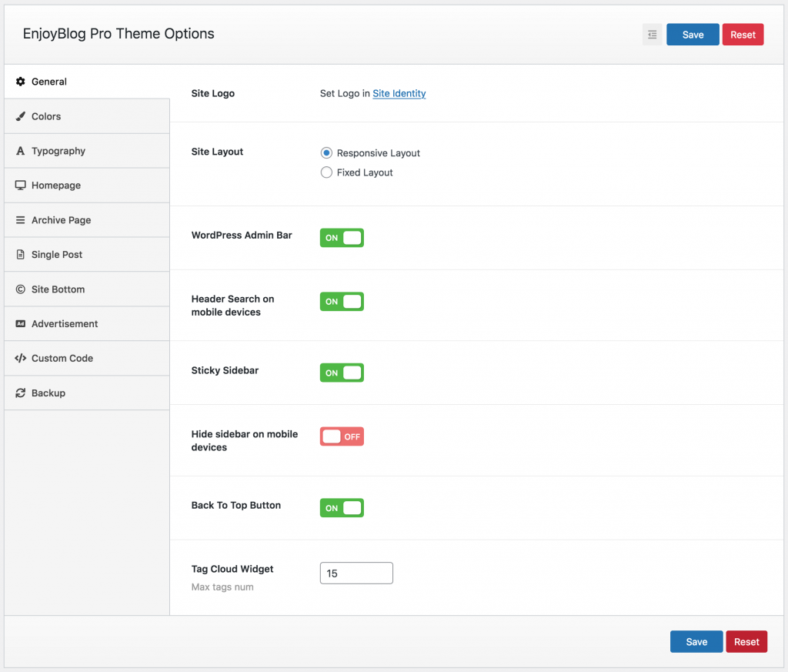Disable the WordPress Admin Bar toggle
This screenshot has height=672, width=788.
(x=341, y=237)
